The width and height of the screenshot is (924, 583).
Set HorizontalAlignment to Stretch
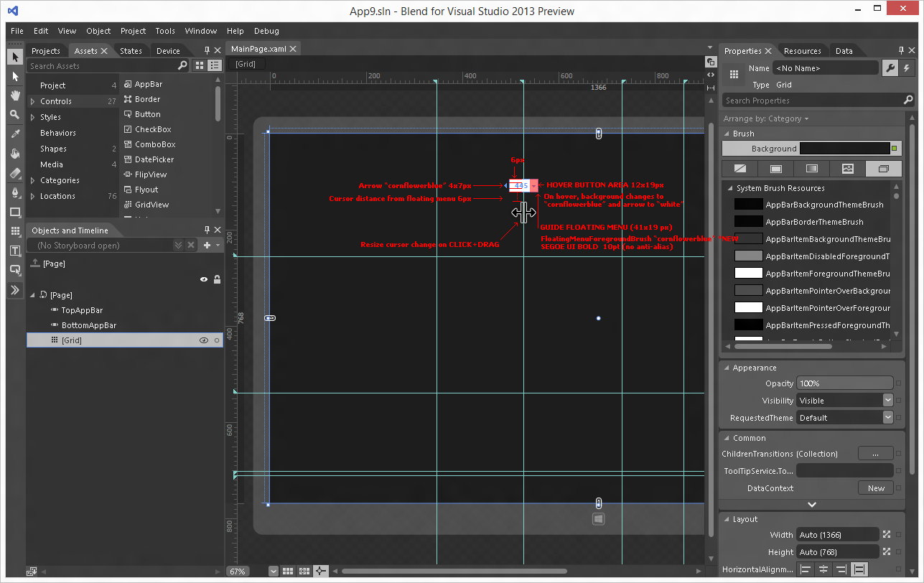coord(859,569)
